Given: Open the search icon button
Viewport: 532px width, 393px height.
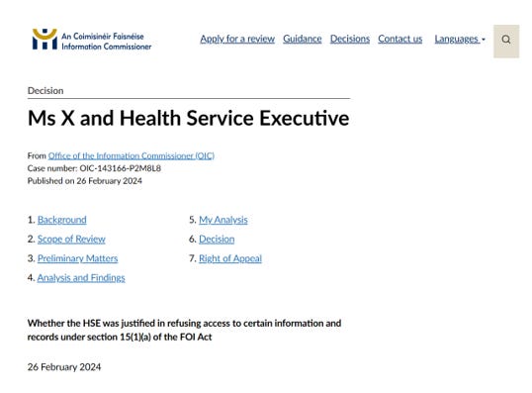Looking at the screenshot, I should click(x=506, y=41).
